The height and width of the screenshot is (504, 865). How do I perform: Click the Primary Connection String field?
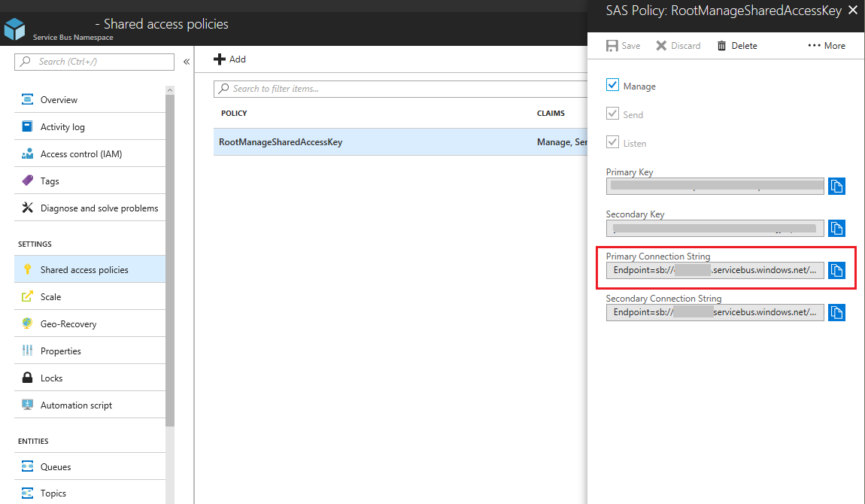tap(715, 270)
